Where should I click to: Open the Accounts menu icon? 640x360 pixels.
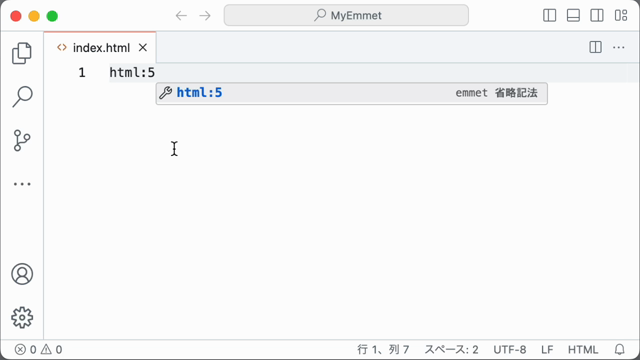coord(22,274)
